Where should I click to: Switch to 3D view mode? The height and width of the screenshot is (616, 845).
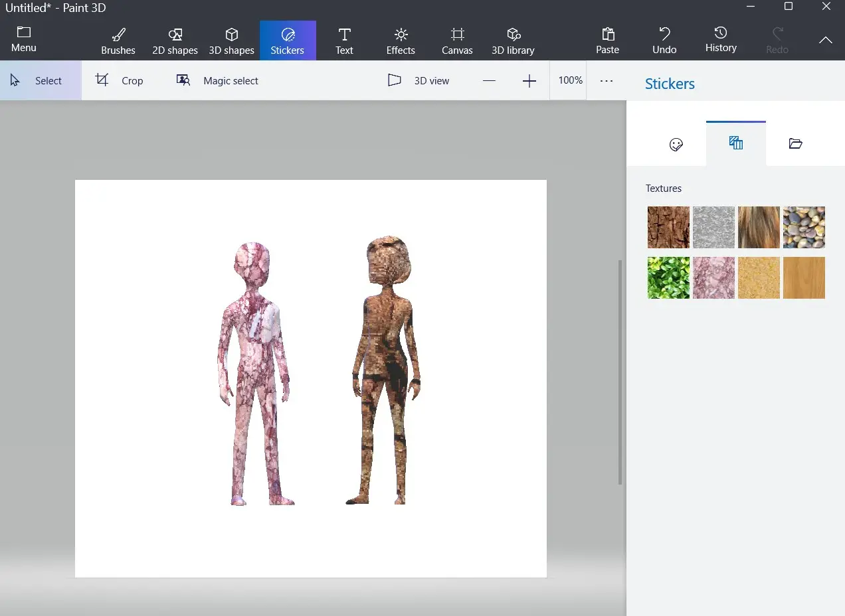(x=419, y=80)
